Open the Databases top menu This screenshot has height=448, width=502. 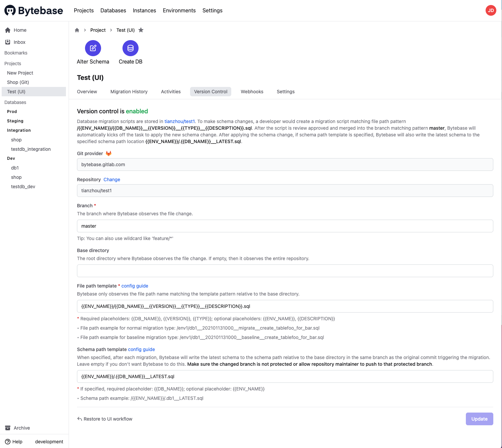(113, 10)
